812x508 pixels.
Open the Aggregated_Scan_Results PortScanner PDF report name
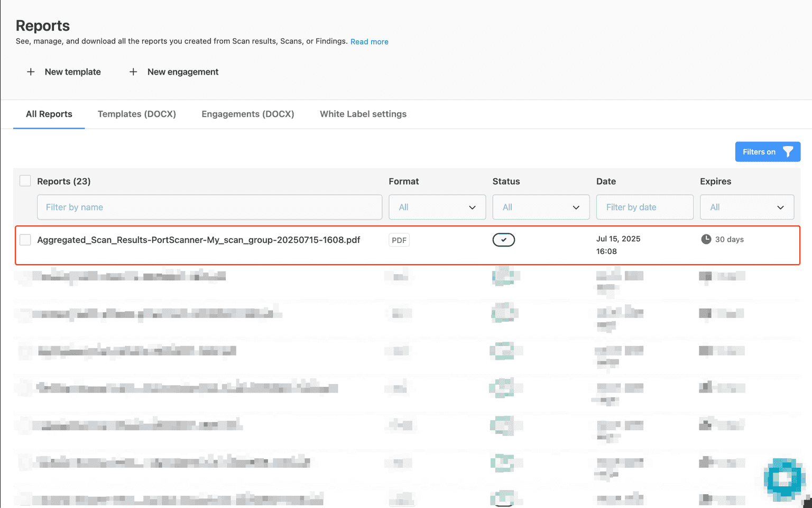pyautogui.click(x=199, y=240)
